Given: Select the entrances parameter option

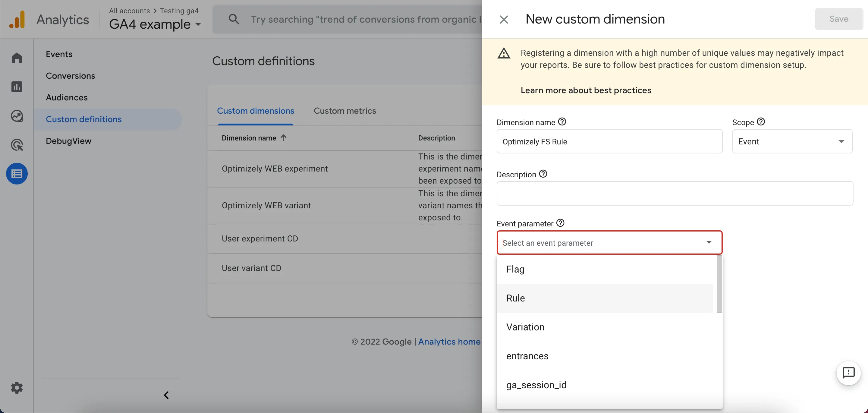Looking at the screenshot, I should tap(605, 356).
